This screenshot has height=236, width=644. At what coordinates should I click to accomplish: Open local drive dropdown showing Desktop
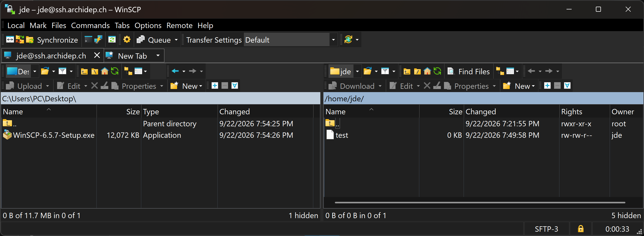[22, 71]
